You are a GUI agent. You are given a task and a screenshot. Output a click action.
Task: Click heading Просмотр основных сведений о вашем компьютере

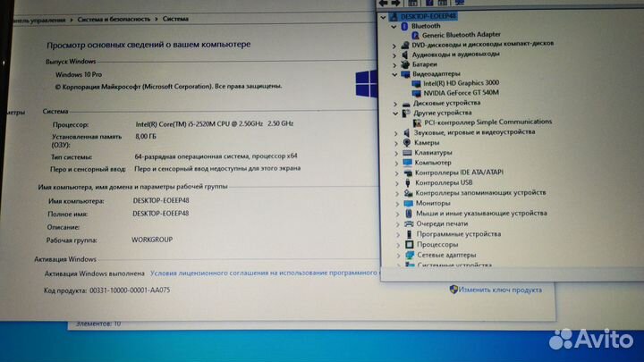[148, 45]
